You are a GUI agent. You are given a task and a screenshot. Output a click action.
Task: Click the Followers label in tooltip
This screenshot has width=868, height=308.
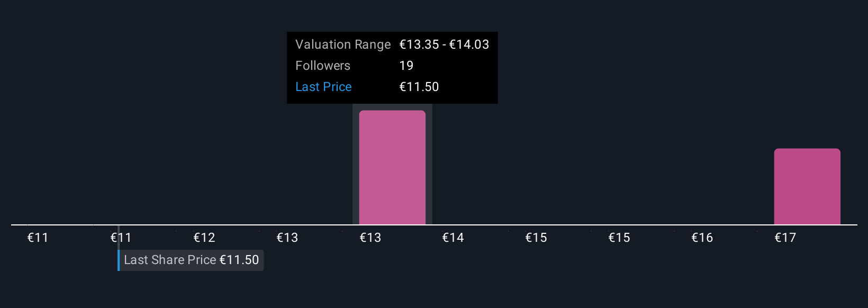tap(323, 66)
